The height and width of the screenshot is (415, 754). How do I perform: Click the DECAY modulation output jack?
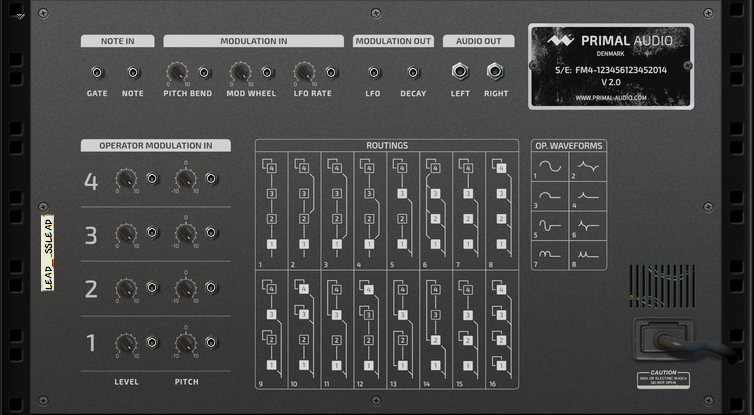coord(413,73)
